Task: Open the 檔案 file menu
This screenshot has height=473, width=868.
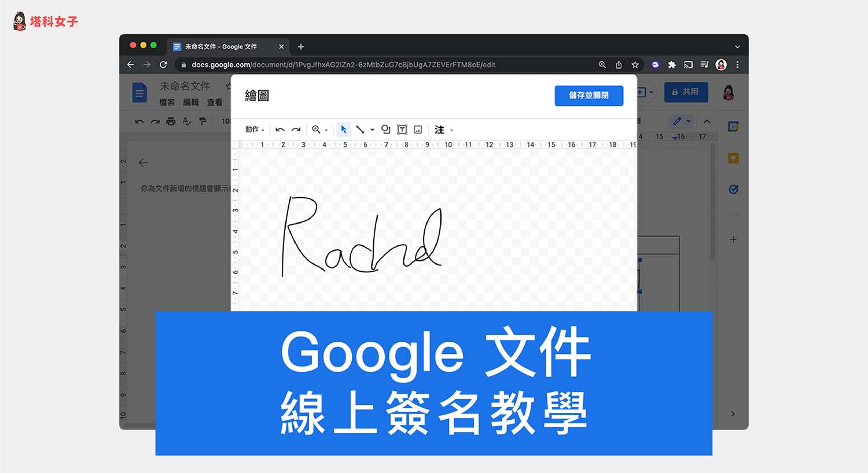Action: [167, 102]
